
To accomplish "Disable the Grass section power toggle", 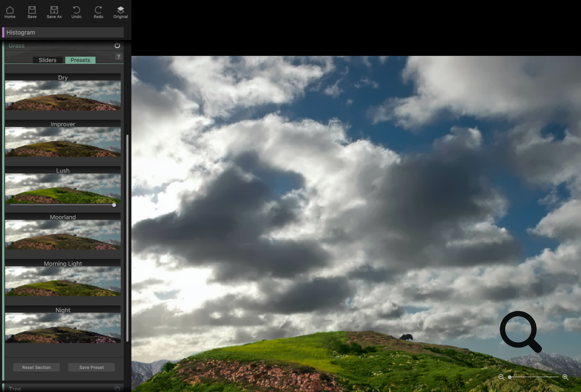I will pyautogui.click(x=117, y=45).
